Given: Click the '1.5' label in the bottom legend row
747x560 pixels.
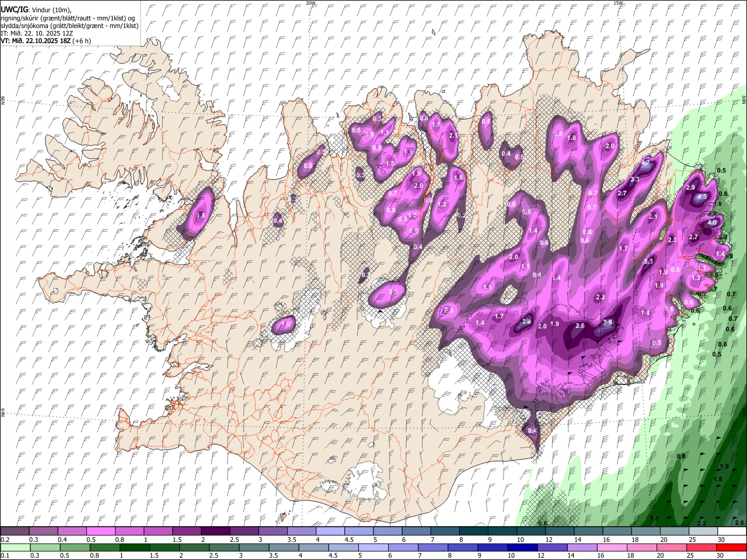Looking at the screenshot, I should pos(154,556).
